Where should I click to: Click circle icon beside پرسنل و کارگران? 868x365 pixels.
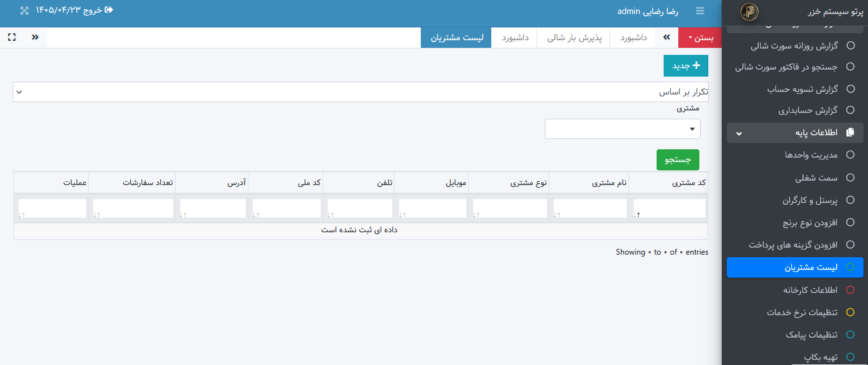pos(850,200)
